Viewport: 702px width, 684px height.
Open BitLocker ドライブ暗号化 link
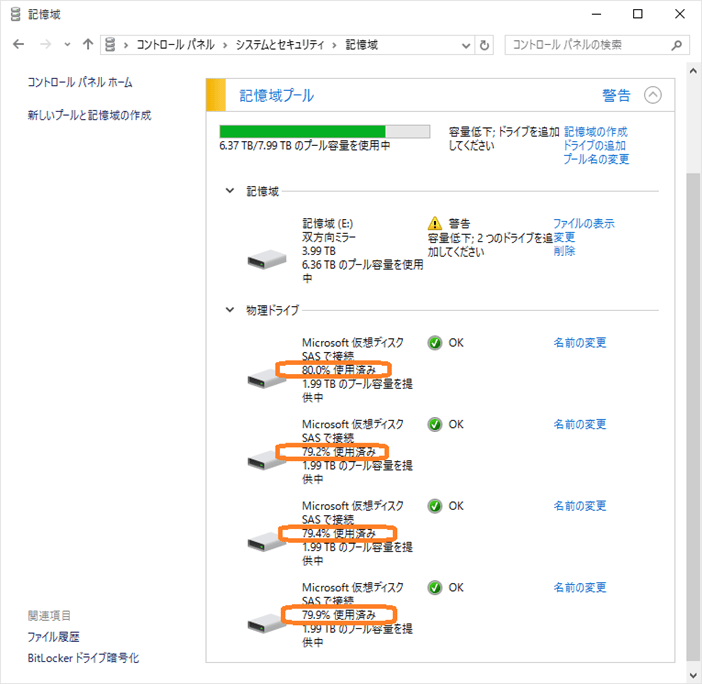(x=83, y=658)
